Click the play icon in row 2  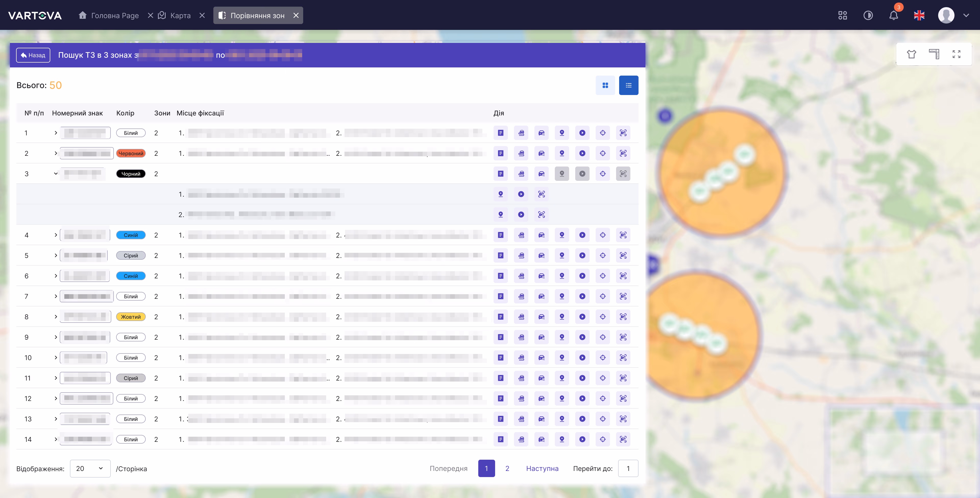(x=582, y=153)
